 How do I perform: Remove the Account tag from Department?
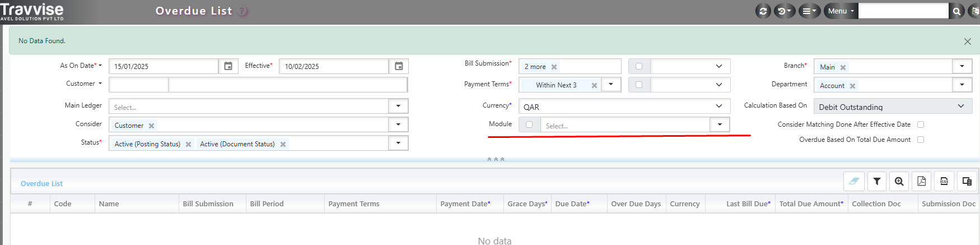coord(852,86)
